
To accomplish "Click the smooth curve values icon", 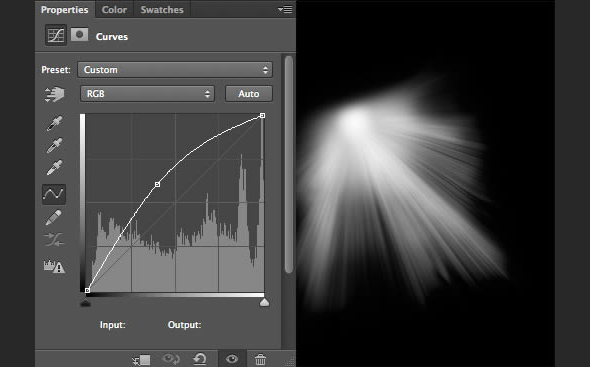I will pyautogui.click(x=54, y=239).
